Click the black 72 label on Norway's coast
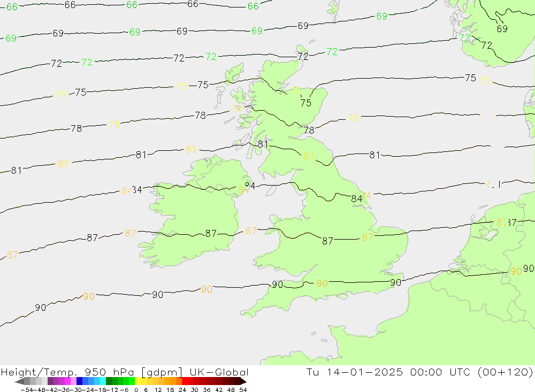 (x=487, y=45)
